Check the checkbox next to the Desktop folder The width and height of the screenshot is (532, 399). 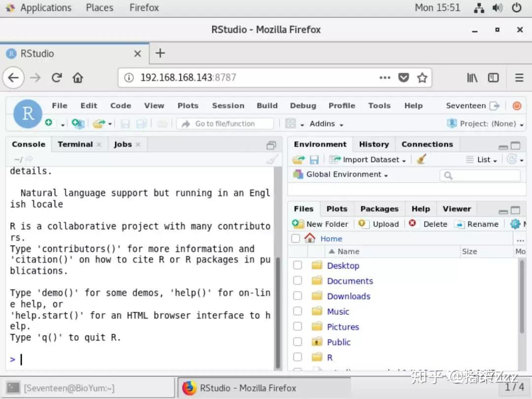tap(298, 265)
